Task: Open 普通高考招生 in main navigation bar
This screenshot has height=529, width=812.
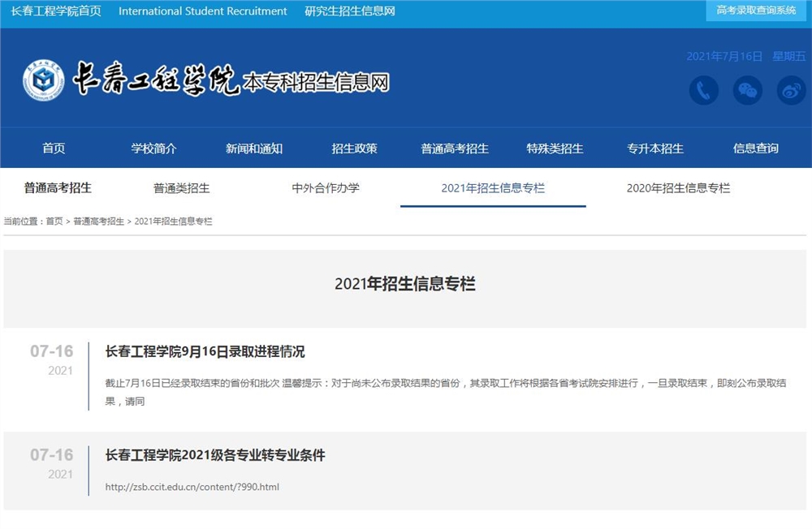Action: [x=455, y=148]
